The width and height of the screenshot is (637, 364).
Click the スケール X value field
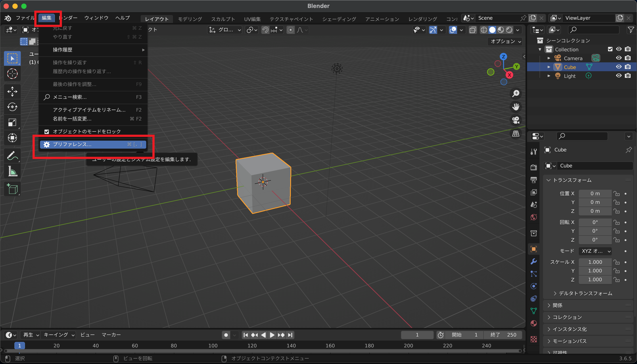click(595, 262)
